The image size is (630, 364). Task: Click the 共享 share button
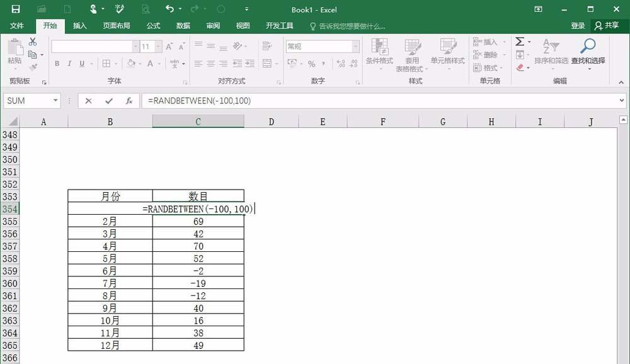tap(607, 26)
